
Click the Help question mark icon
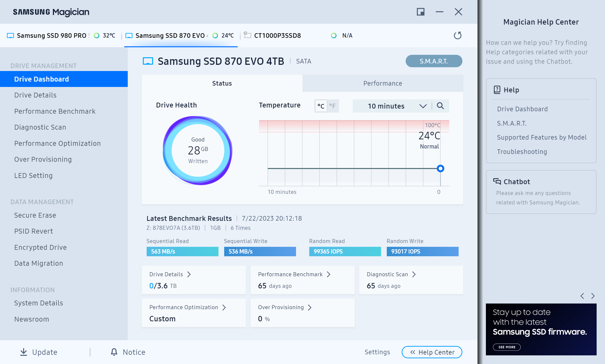pyautogui.click(x=497, y=90)
